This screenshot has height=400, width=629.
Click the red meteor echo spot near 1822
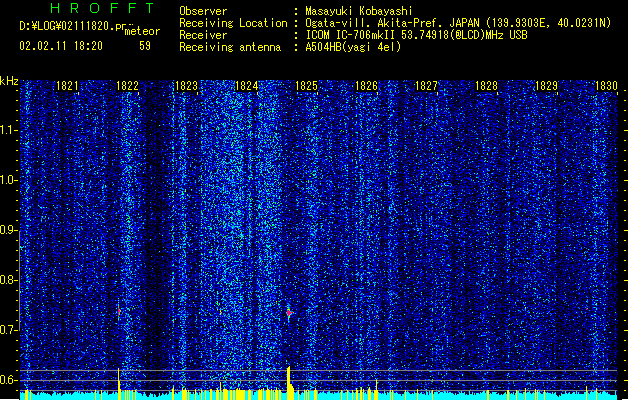119,311
